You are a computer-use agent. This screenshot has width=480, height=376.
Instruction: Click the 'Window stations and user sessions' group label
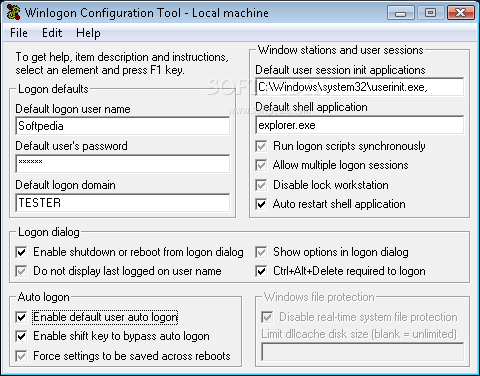[x=341, y=50]
